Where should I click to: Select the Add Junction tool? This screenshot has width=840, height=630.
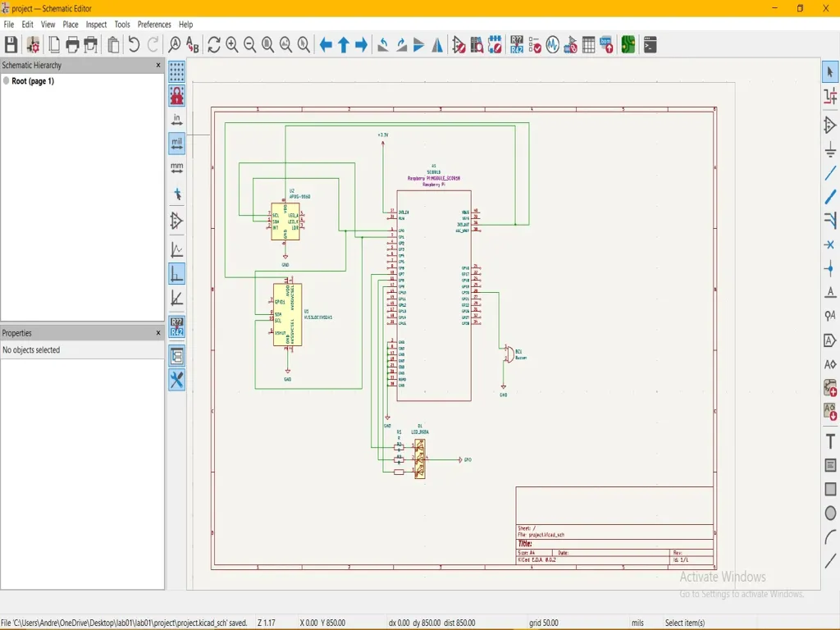click(830, 269)
